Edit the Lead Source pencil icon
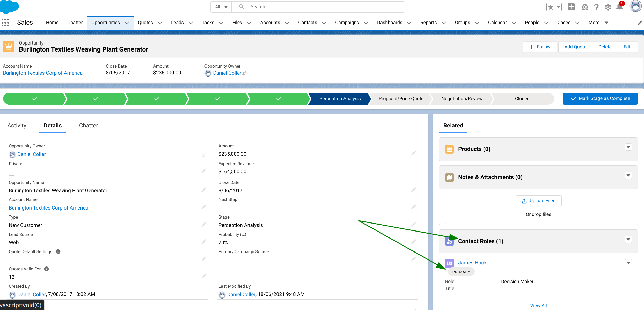This screenshot has height=310, width=644. coord(204,242)
